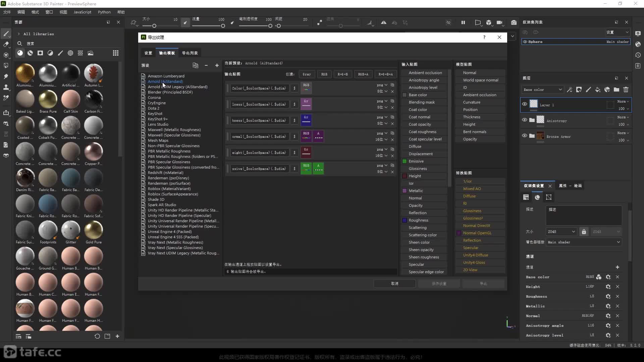Select the Clone stamp tool in left toolbar
This screenshot has width=644, height=362.
pos(6,87)
